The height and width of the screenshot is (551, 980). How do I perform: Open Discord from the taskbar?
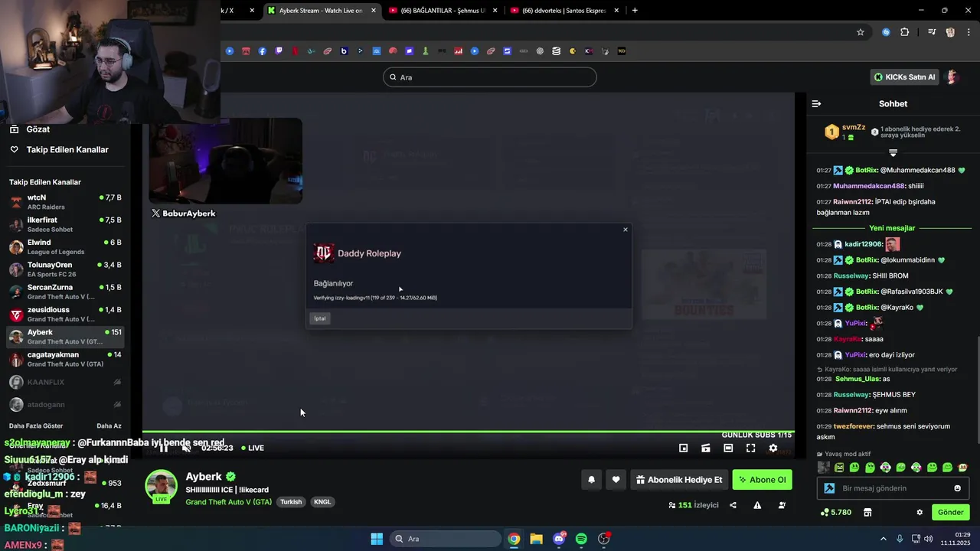click(559, 539)
